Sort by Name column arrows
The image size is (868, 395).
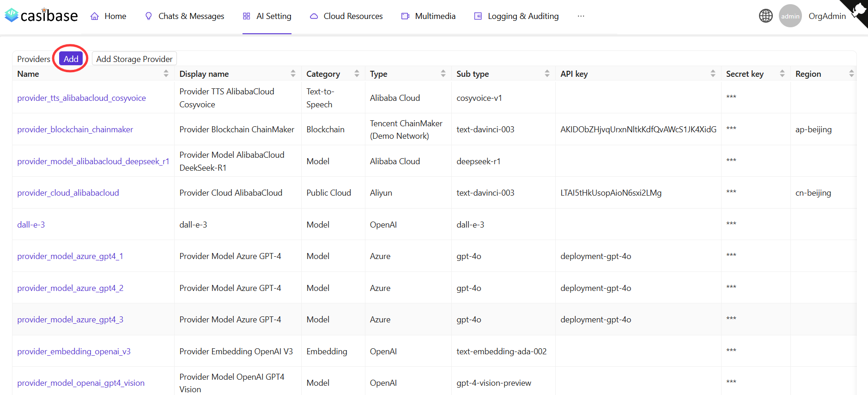(x=166, y=74)
